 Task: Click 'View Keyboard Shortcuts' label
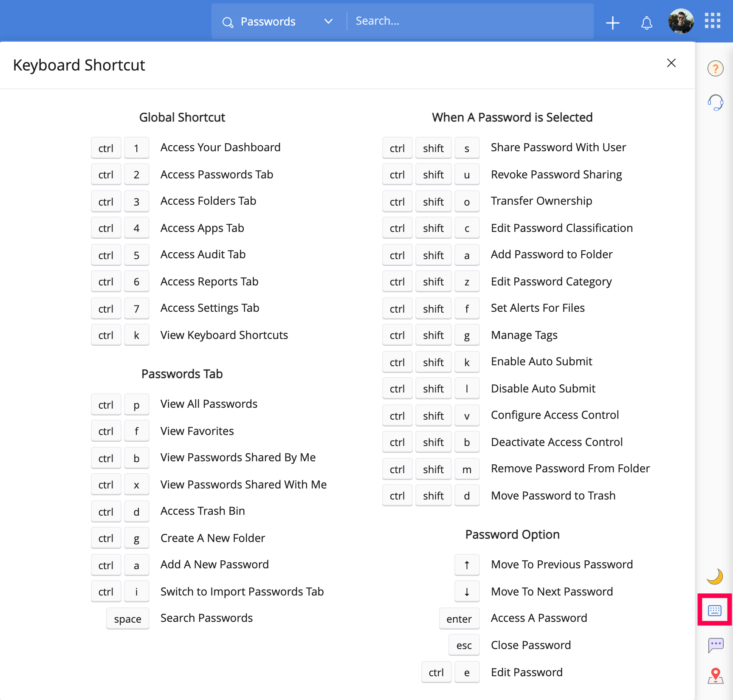[224, 335]
